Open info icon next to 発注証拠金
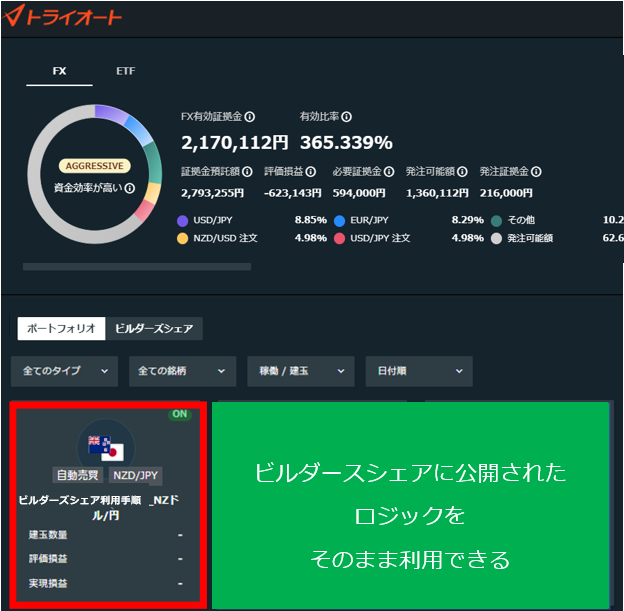 [x=536, y=172]
